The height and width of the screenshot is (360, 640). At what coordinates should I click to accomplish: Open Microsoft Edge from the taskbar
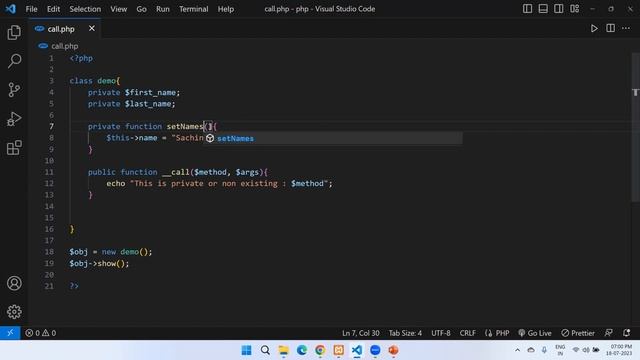302,350
